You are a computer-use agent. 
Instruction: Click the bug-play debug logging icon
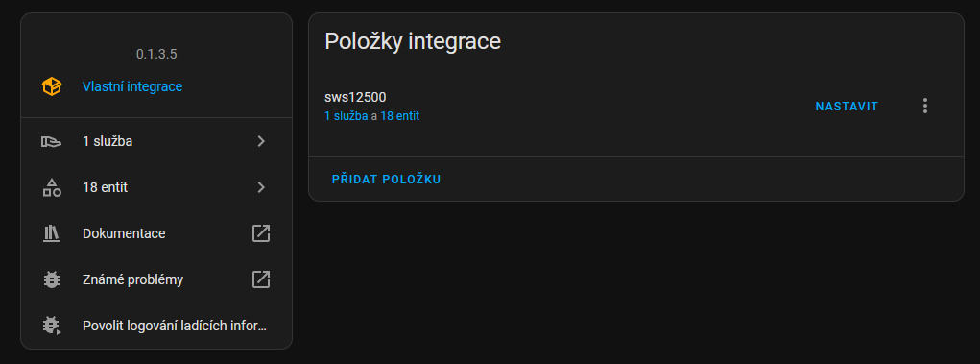point(51,326)
